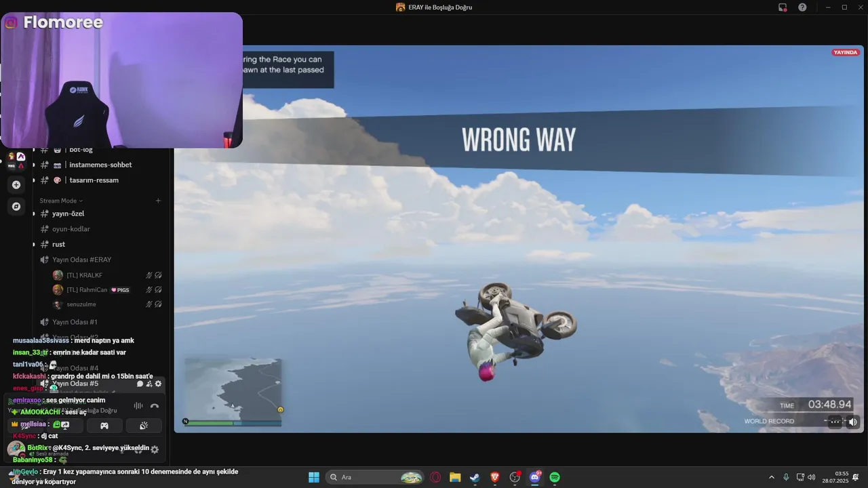Open the system volume tray icon
Viewport: 868px width, 488px height.
point(812,477)
